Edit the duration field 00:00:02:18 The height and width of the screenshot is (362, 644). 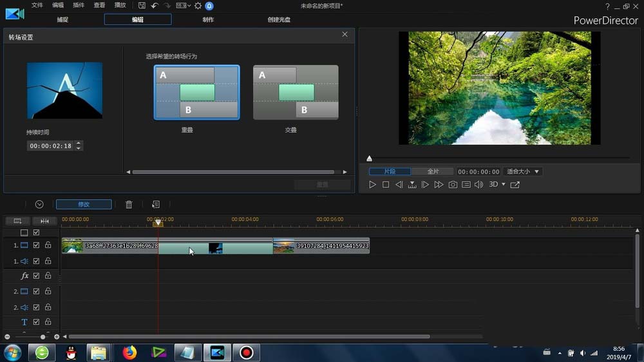click(x=50, y=146)
